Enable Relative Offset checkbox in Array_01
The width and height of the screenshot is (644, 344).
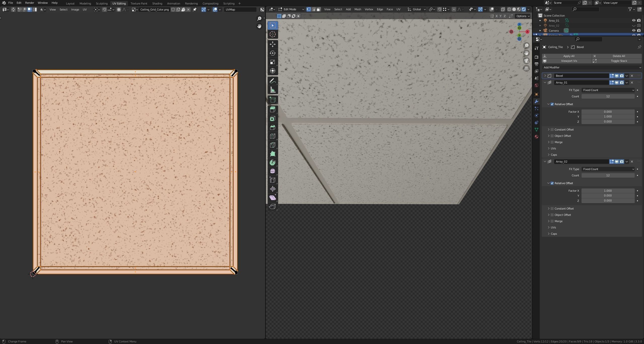552,104
